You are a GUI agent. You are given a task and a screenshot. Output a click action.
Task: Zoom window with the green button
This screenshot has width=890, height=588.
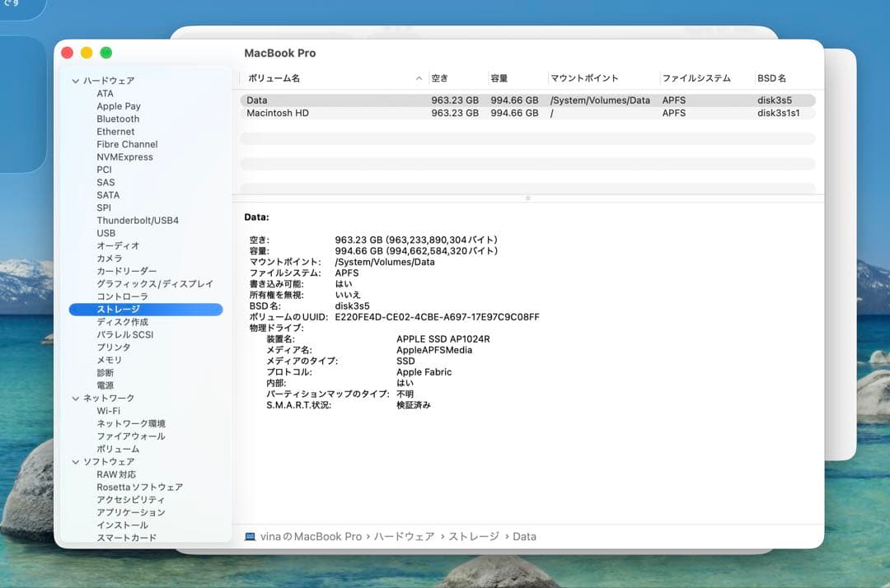pos(106,53)
